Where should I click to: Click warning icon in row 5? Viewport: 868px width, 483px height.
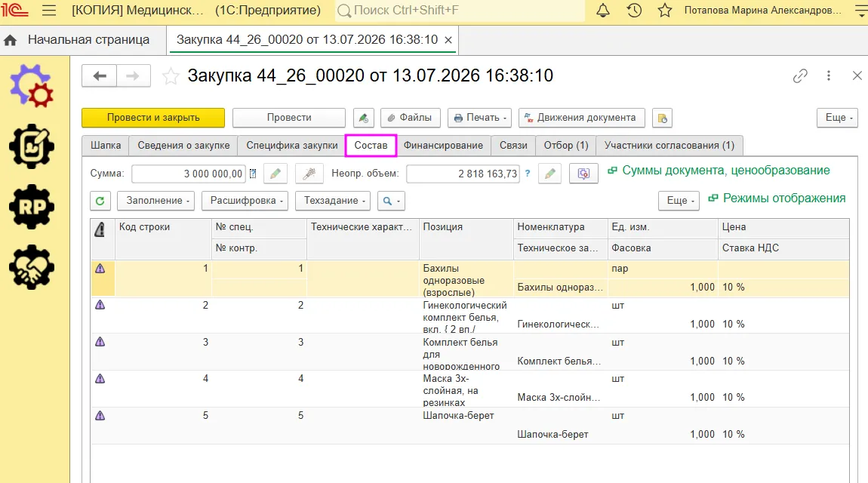point(100,416)
